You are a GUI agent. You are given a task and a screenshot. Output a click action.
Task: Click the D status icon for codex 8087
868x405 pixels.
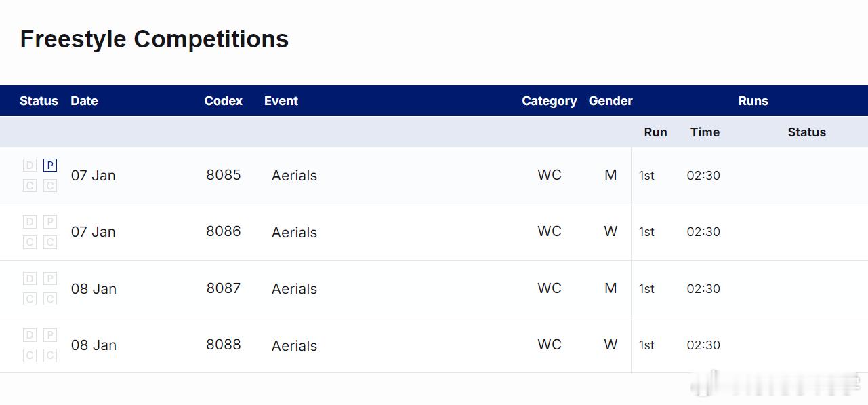pyautogui.click(x=29, y=278)
